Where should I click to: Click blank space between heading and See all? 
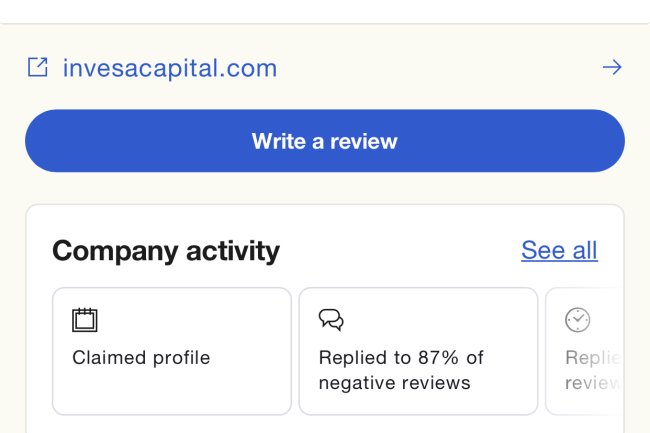tap(400, 250)
